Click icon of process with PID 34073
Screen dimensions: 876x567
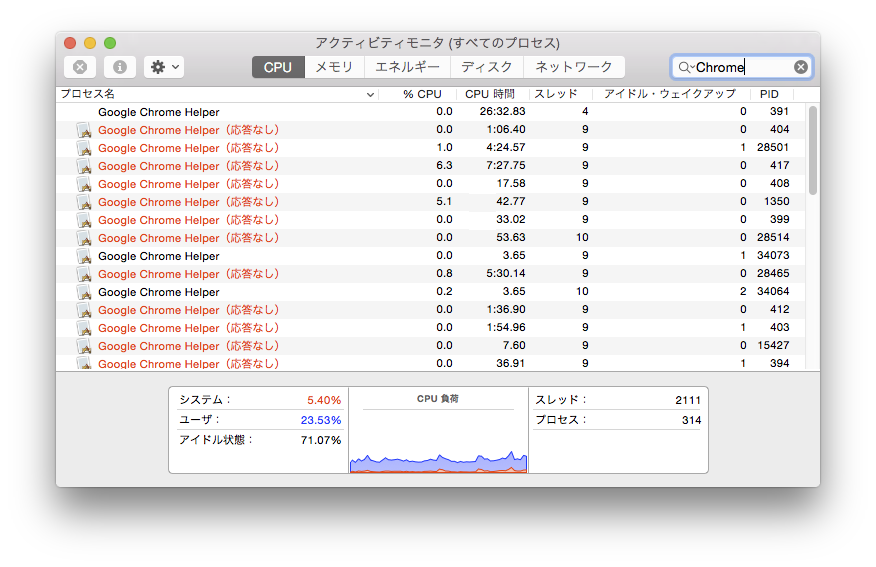point(84,256)
